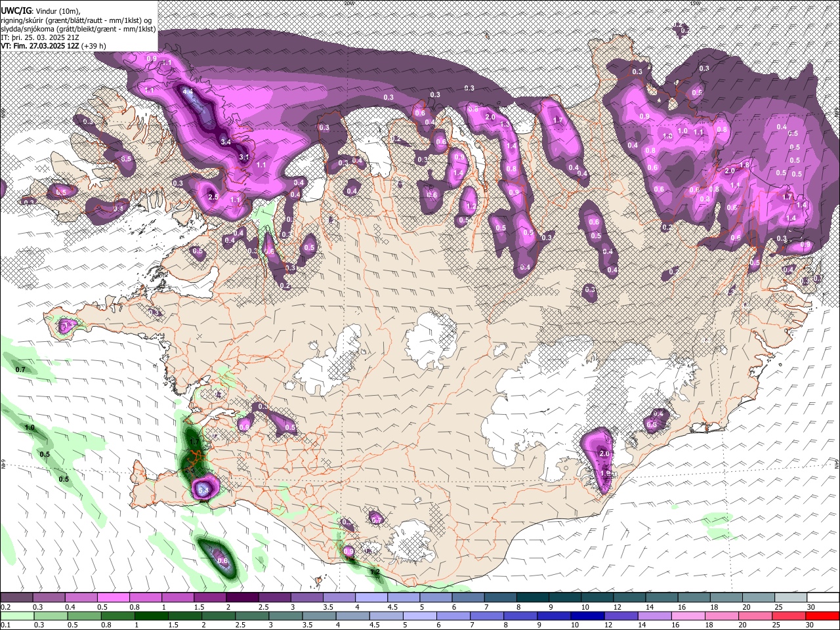The width and height of the screenshot is (840, 630).
Task: Click the '0.1' label on the rain scale
Action: 5,625
